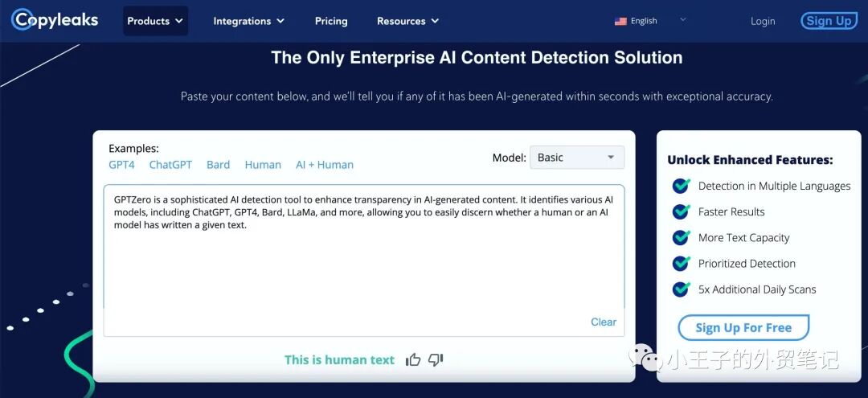Clear the pasted text
868x398 pixels.
tap(604, 322)
